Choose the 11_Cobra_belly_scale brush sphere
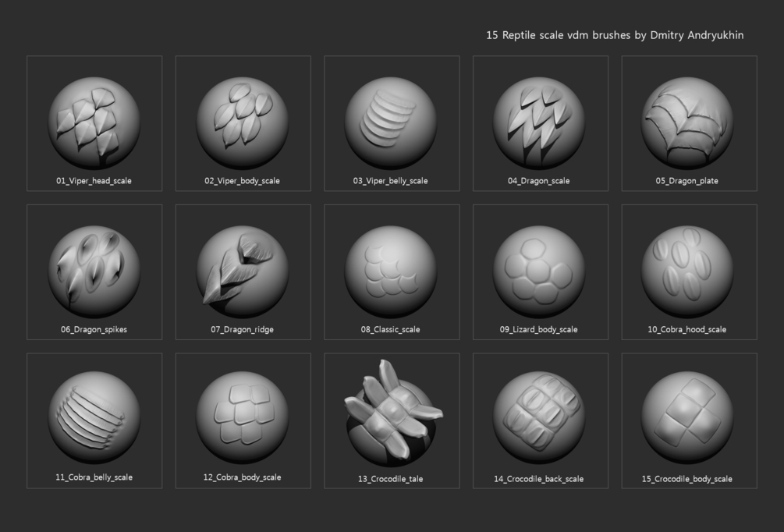Image resolution: width=784 pixels, height=532 pixels. (94, 417)
